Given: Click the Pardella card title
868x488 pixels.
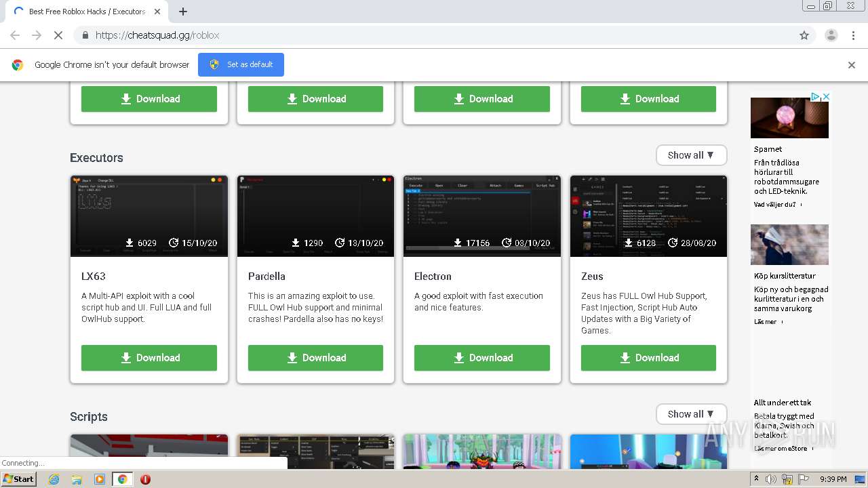Looking at the screenshot, I should [267, 277].
